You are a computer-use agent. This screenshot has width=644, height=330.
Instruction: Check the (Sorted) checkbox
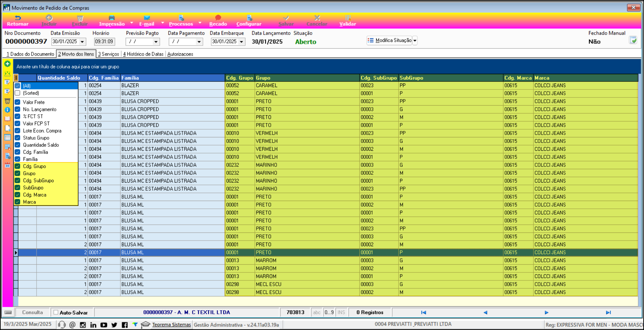click(x=17, y=93)
